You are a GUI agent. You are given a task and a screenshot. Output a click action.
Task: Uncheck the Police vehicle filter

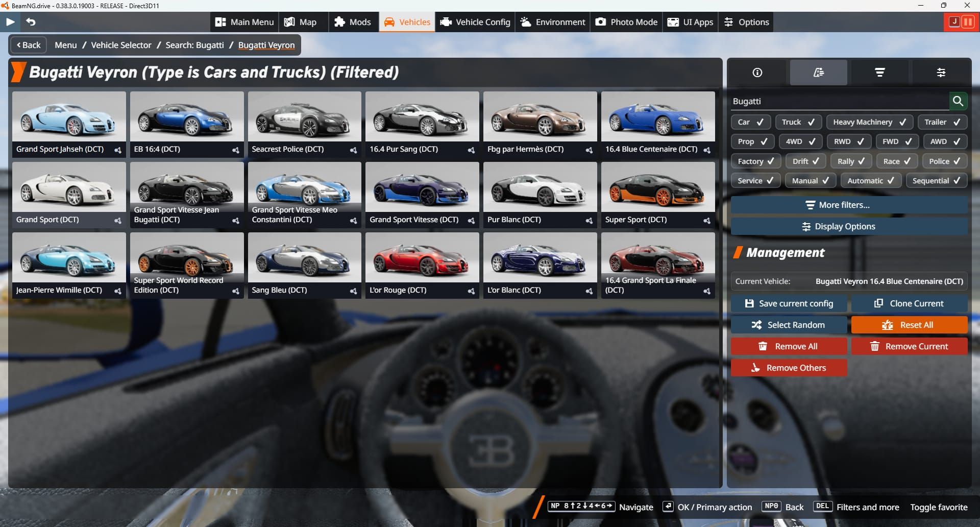click(944, 161)
